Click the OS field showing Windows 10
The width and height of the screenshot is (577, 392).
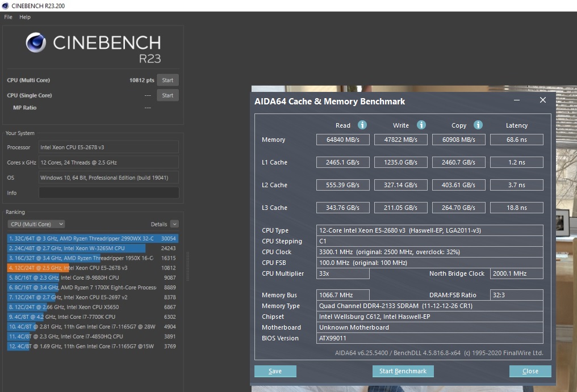pyautogui.click(x=109, y=178)
